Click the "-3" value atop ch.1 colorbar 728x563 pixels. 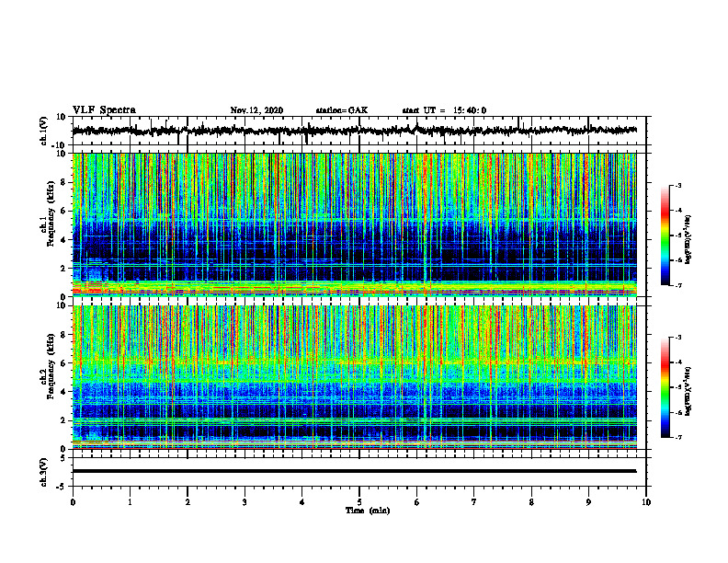coord(677,186)
